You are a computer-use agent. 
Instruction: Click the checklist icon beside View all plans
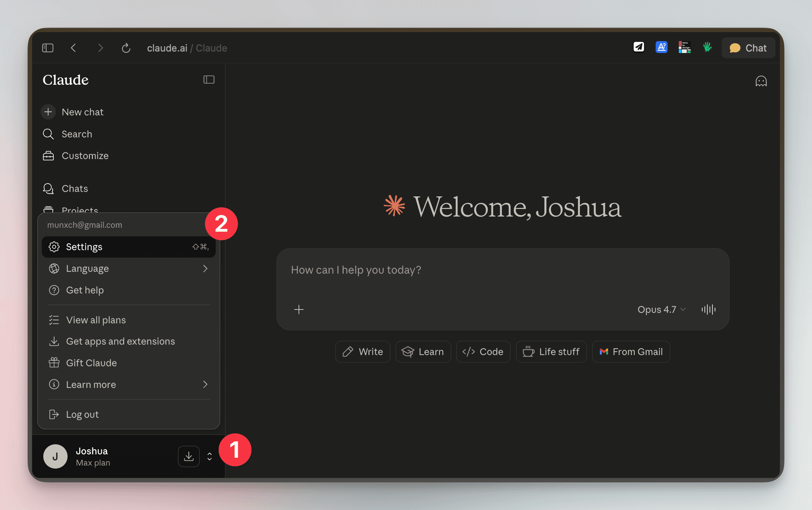point(54,320)
